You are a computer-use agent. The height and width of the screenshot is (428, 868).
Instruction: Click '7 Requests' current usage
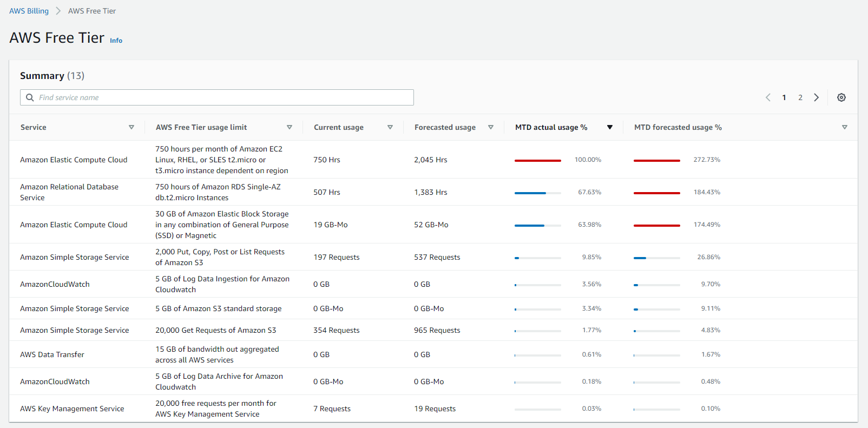[x=332, y=409]
